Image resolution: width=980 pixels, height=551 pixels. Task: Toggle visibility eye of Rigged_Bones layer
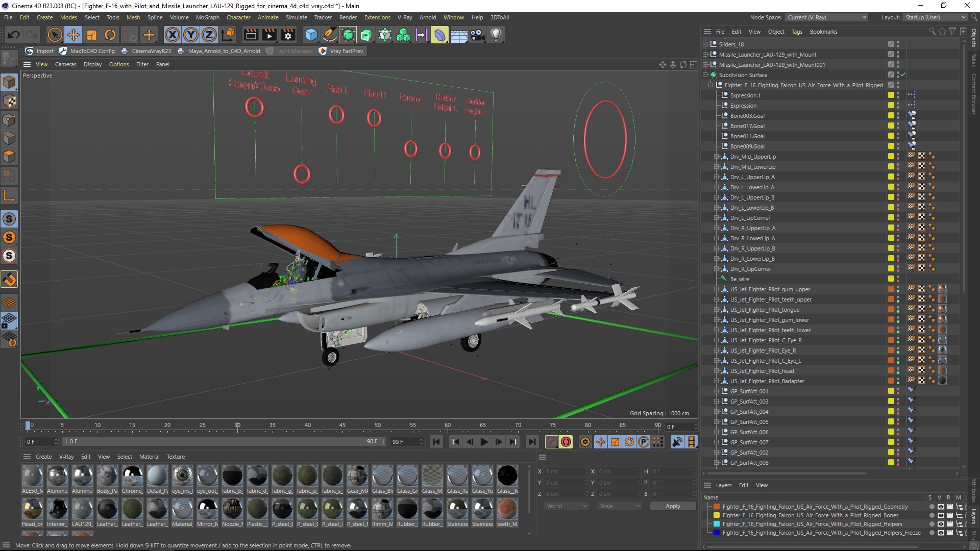point(941,515)
